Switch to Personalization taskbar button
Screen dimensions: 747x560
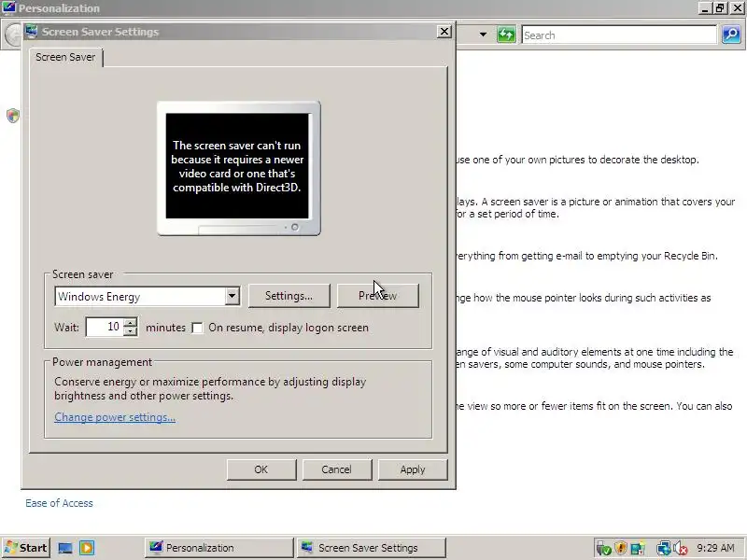219,548
